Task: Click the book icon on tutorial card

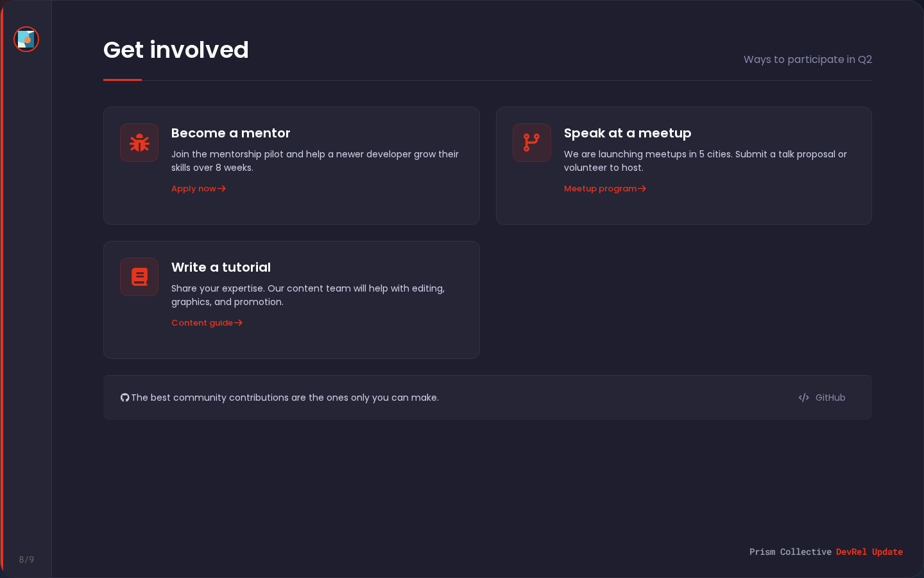Action: 139,277
